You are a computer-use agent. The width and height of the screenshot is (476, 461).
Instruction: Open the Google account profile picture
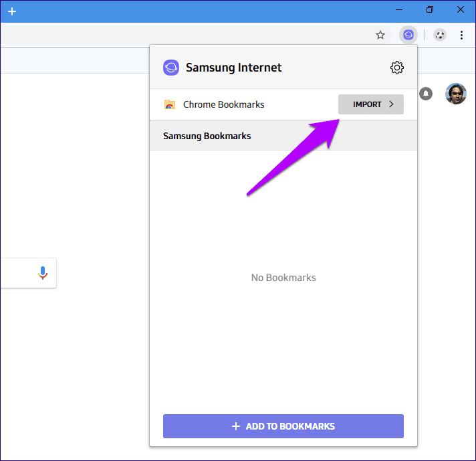pos(455,94)
